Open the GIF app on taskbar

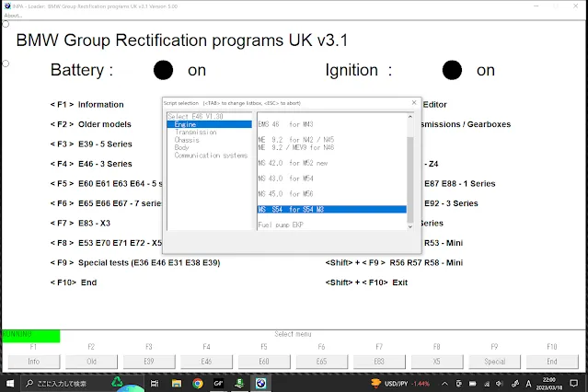tap(218, 384)
